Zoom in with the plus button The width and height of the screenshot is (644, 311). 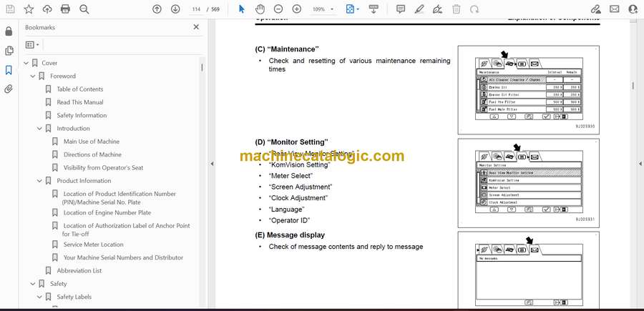(x=296, y=9)
